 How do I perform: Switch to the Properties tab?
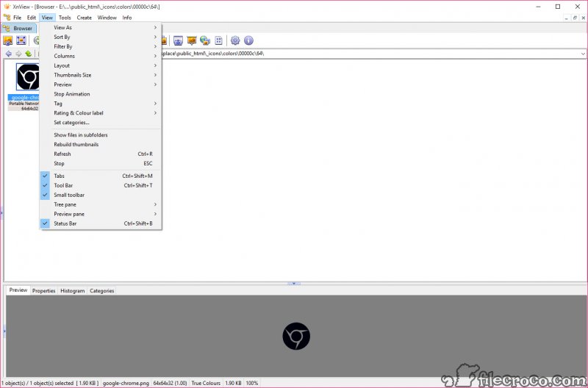[43, 291]
